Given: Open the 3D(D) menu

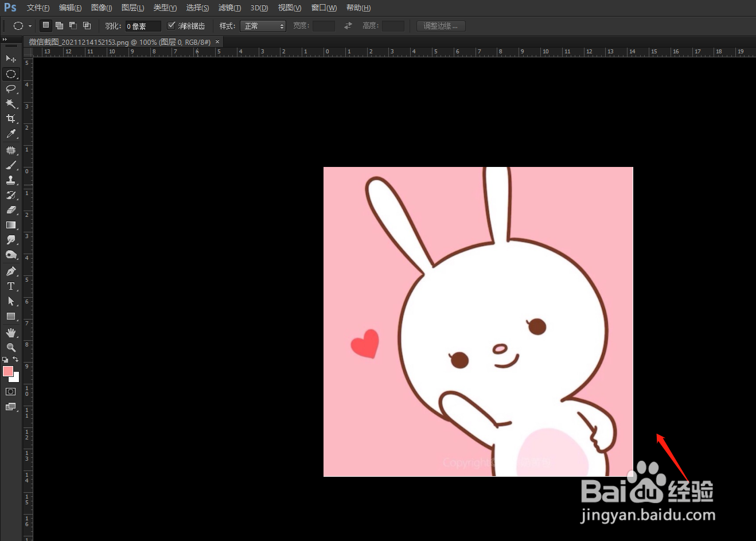Looking at the screenshot, I should [259, 7].
